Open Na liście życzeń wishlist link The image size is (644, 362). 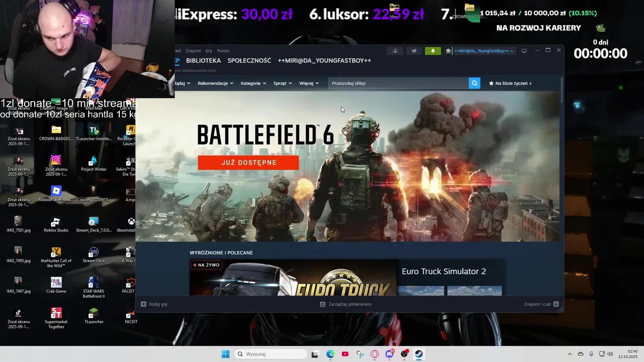click(510, 83)
